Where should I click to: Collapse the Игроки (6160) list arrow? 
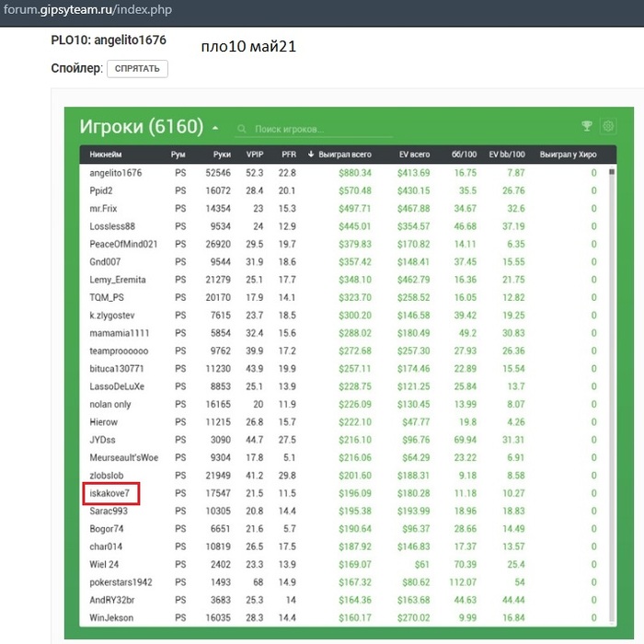tap(215, 128)
